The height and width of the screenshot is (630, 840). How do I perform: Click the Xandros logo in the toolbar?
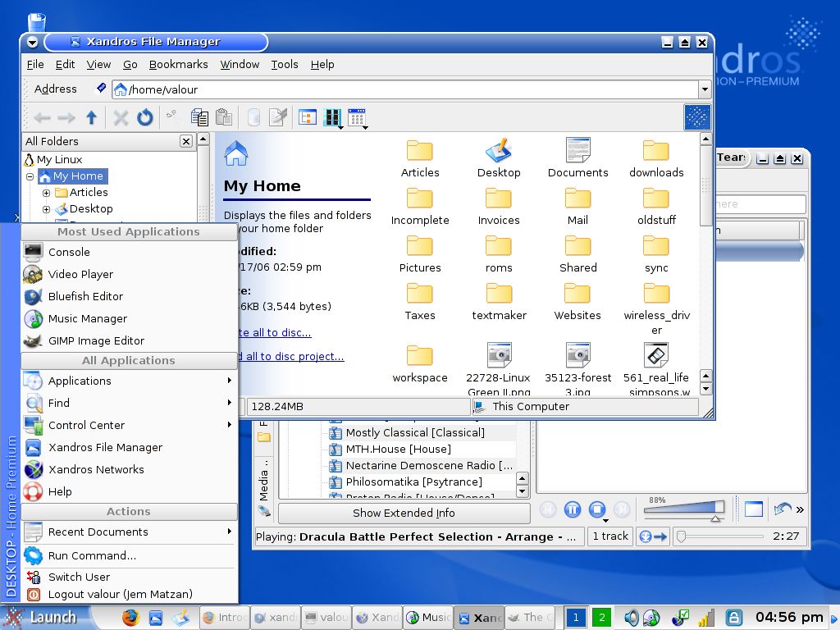[x=697, y=117]
